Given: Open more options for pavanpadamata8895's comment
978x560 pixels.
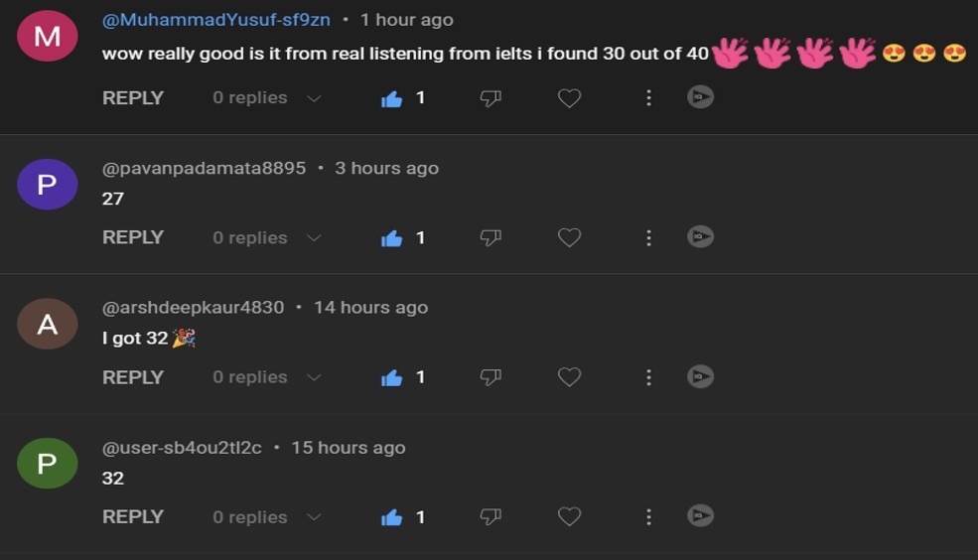Looking at the screenshot, I should (648, 238).
